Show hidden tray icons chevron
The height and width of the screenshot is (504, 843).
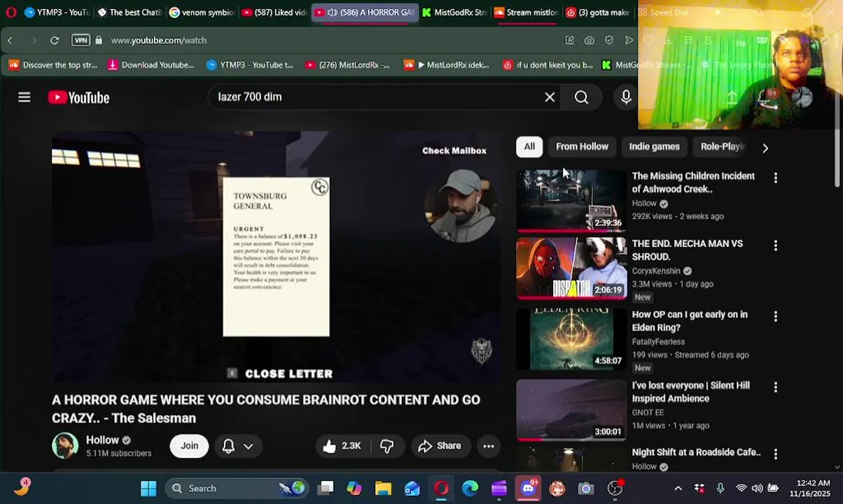(678, 489)
